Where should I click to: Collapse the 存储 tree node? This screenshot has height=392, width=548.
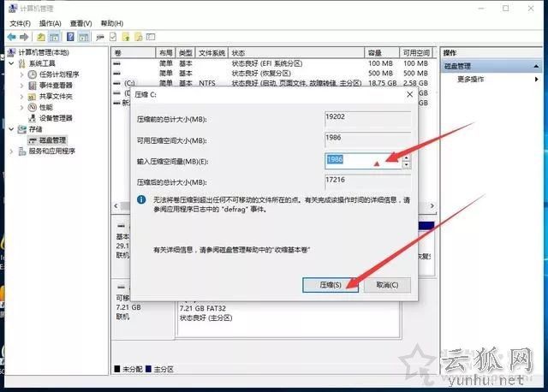click(x=11, y=129)
